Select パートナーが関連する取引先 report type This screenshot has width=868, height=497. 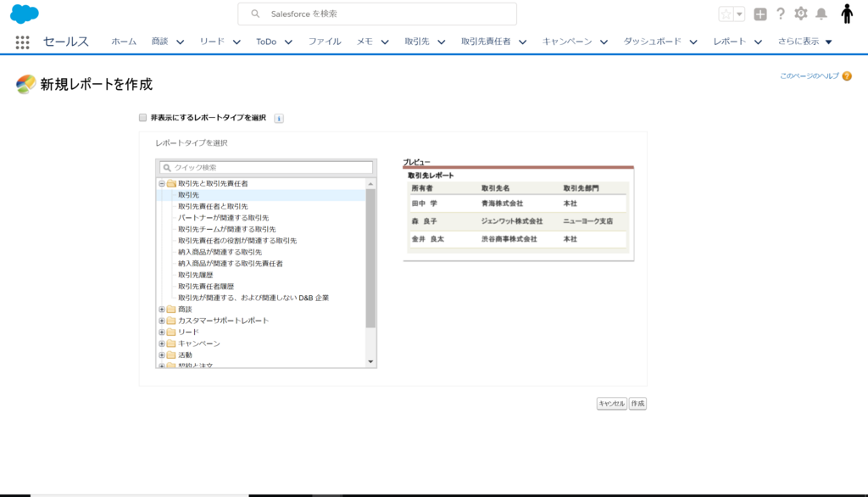(x=223, y=218)
